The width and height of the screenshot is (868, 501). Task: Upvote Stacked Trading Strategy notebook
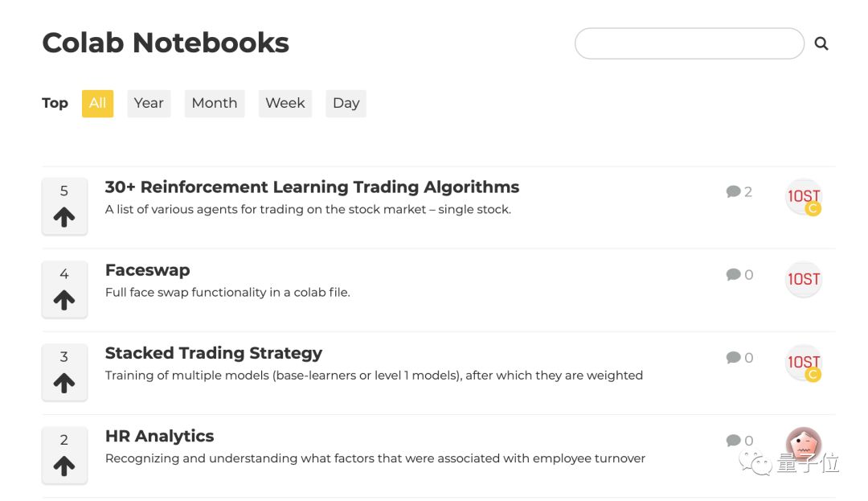coord(64,383)
